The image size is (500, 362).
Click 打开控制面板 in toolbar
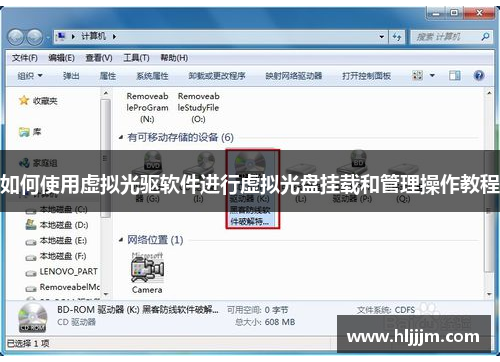click(x=366, y=76)
